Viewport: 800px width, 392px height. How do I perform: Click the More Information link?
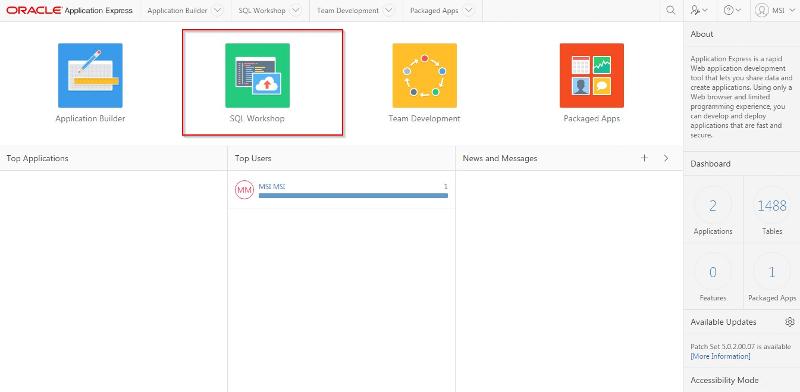[720, 356]
